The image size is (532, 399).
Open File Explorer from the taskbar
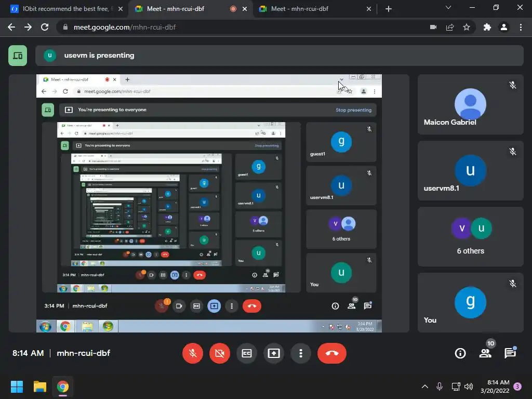pyautogui.click(x=39, y=387)
